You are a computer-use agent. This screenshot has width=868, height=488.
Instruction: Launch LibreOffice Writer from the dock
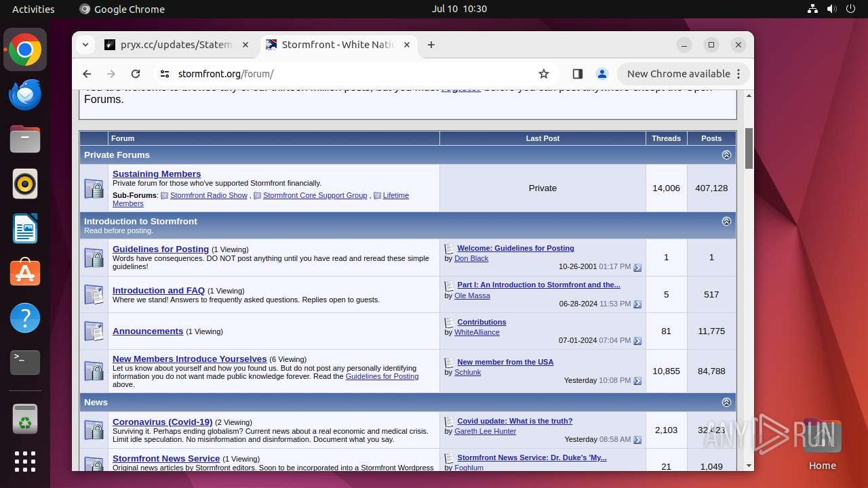(25, 229)
